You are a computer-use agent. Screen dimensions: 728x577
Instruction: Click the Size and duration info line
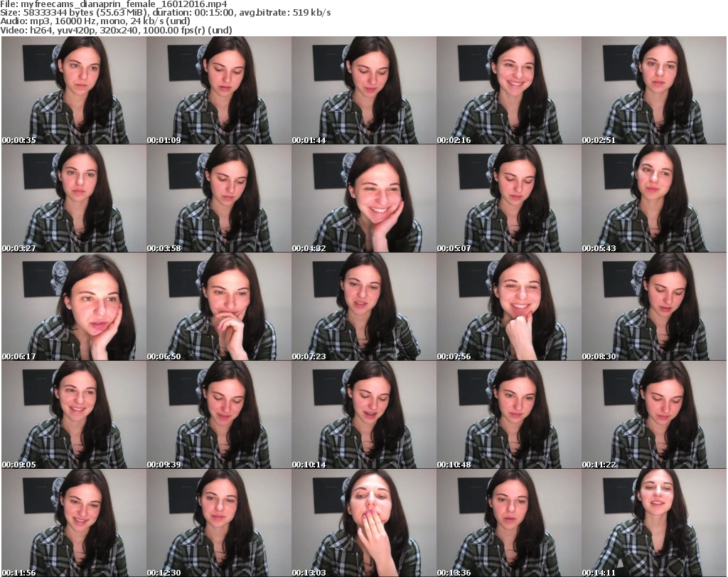[165, 13]
